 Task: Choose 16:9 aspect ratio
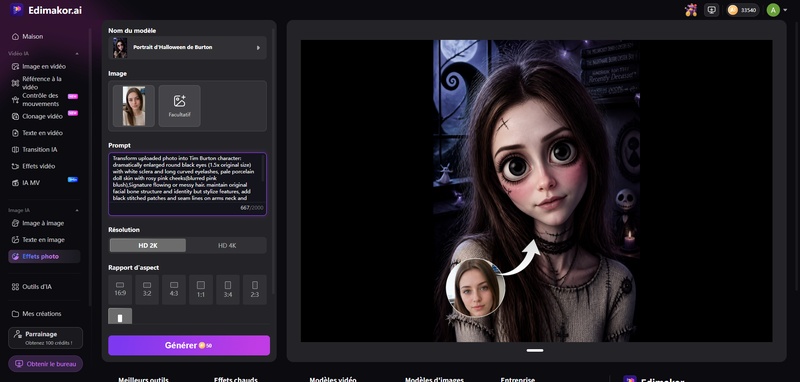click(120, 289)
